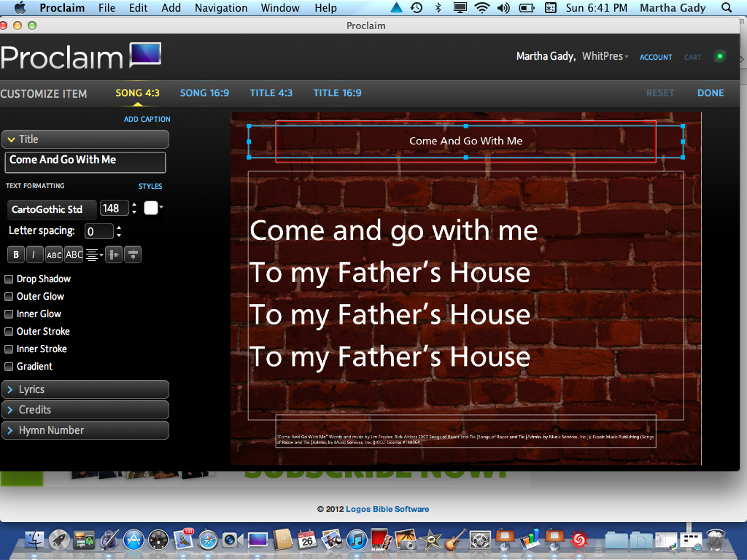Expand the Credits section
This screenshot has width=747, height=560.
[x=85, y=410]
